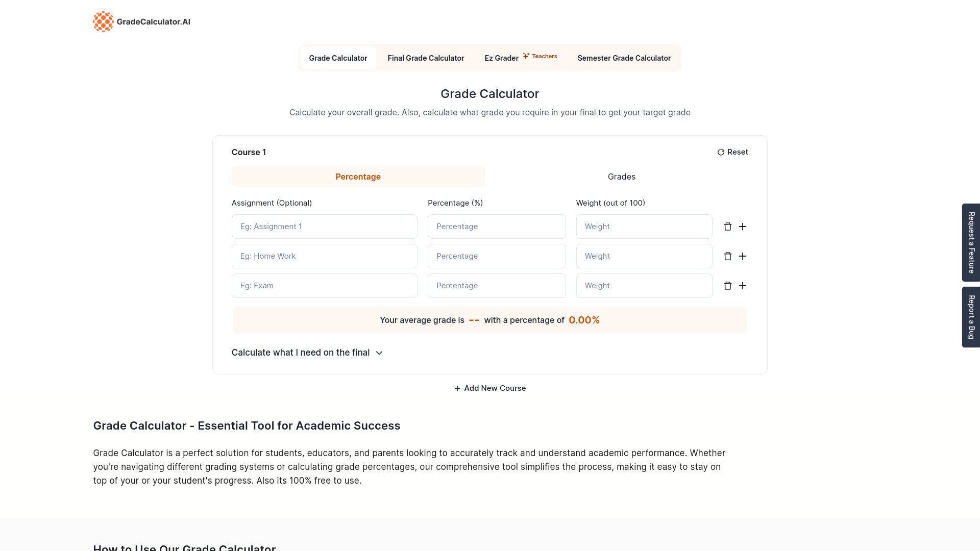Click the plus icon next to the Exam row
Viewport: 980px width, 551px height.
click(x=743, y=285)
